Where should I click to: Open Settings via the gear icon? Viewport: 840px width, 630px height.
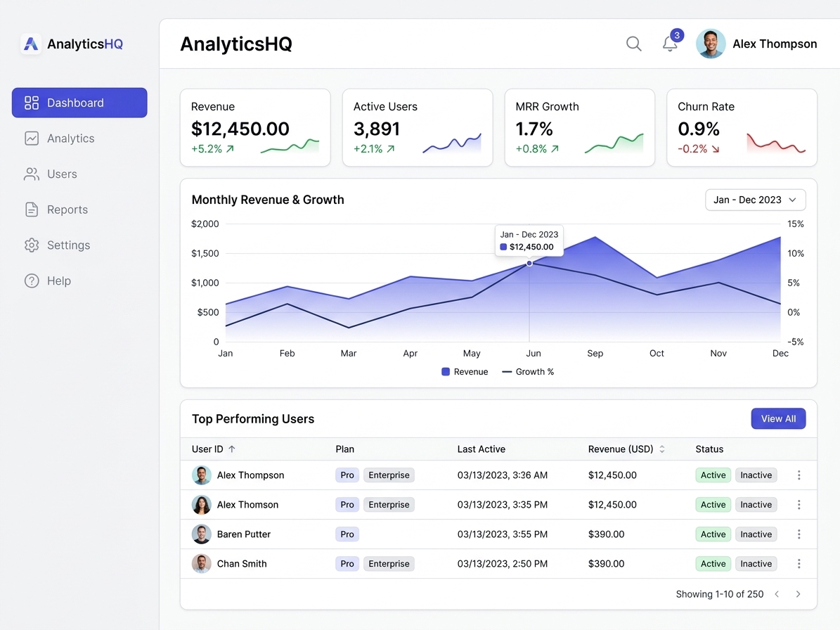tap(32, 245)
